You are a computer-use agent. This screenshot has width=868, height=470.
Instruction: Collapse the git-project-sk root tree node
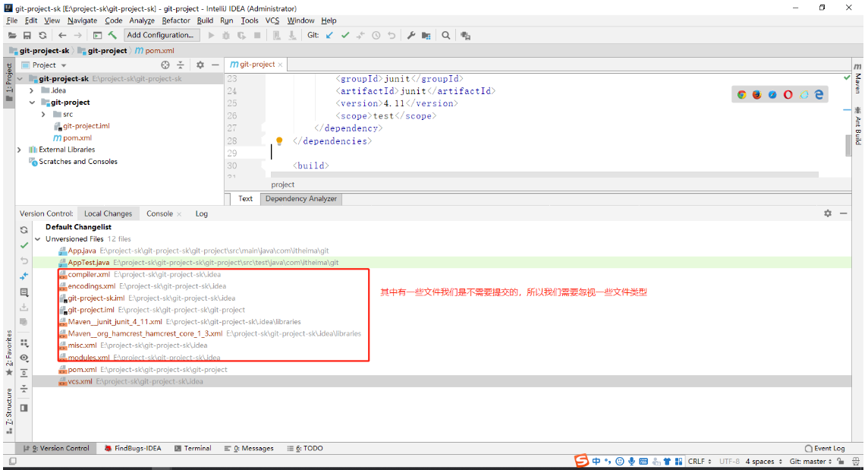[x=20, y=79]
